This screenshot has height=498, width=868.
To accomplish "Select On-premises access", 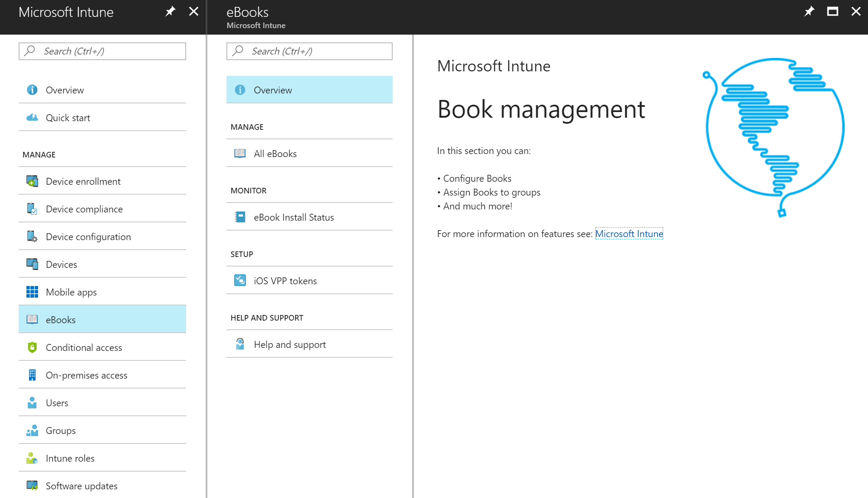I will tap(87, 375).
